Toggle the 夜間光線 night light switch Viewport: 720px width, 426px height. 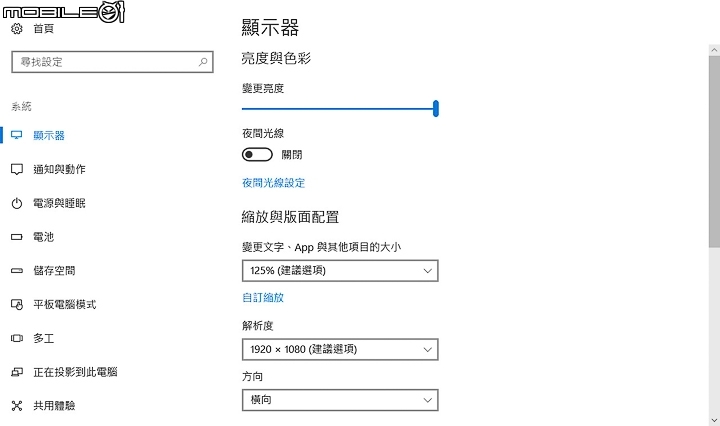point(257,155)
